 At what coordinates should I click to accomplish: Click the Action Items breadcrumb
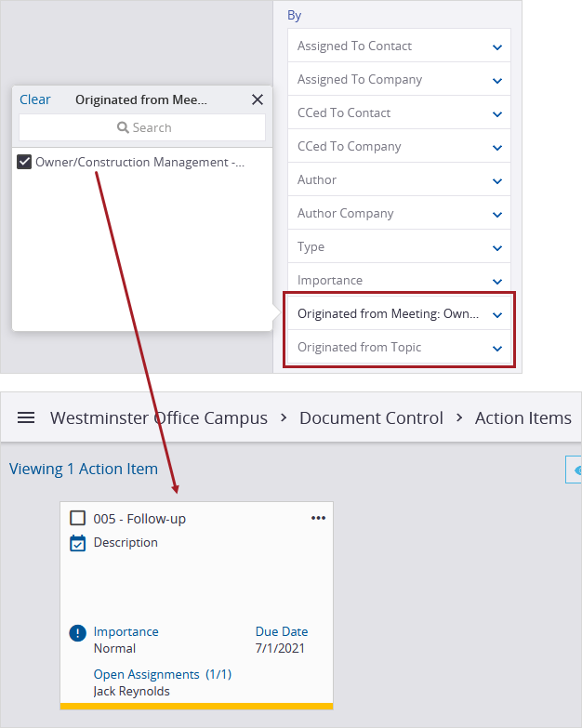point(523,417)
